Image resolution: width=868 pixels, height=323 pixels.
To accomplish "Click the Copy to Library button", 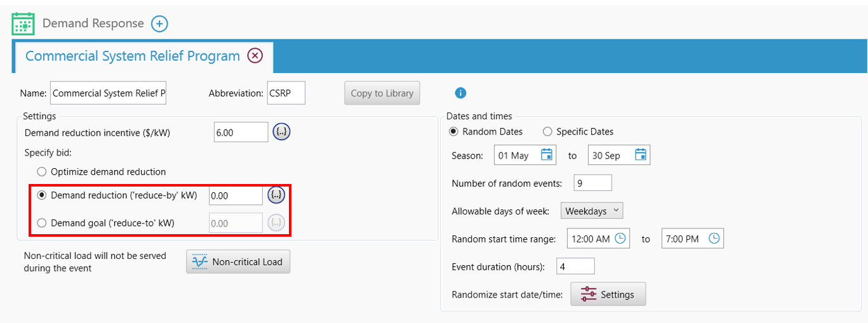I will (x=382, y=93).
